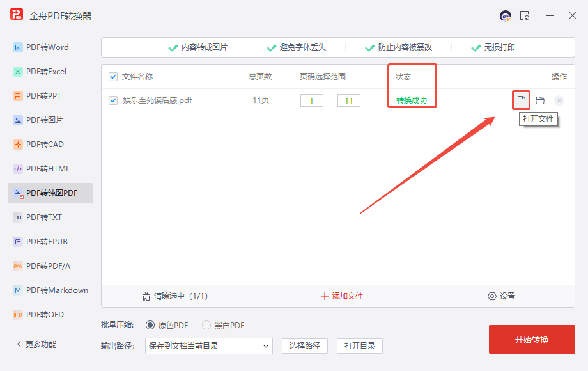
Task: Minimize the converter window
Action: pyautogui.click(x=550, y=16)
